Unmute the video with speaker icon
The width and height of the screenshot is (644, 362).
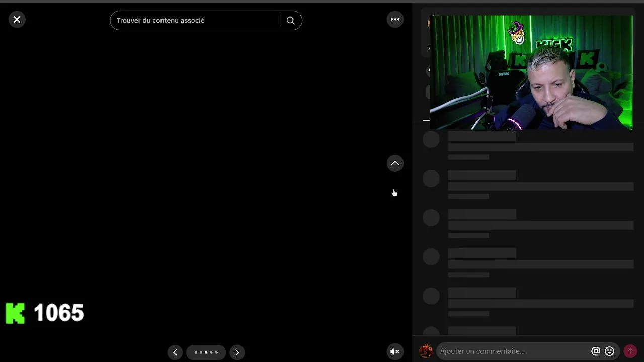[395, 352]
